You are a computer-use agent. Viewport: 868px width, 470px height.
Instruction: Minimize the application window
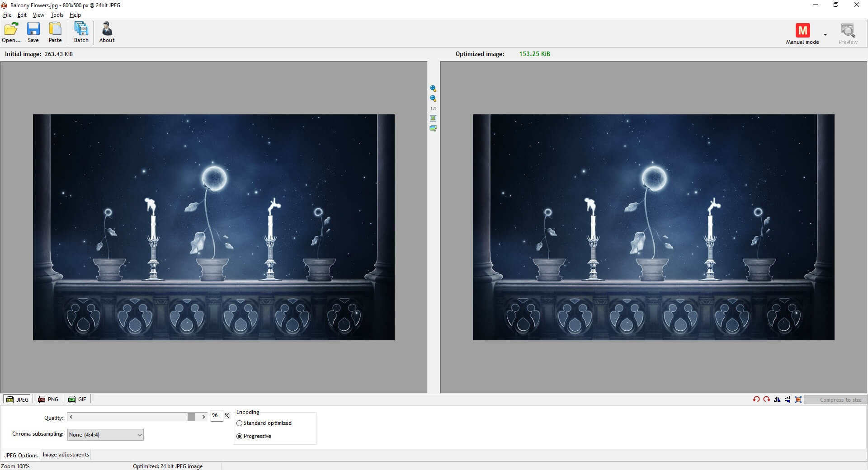816,5
